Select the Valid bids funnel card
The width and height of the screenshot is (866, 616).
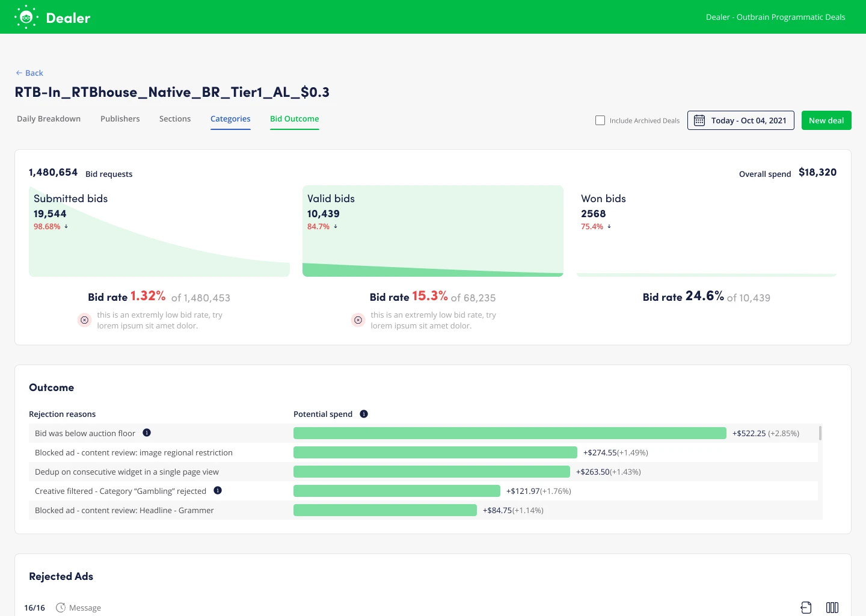coord(432,231)
